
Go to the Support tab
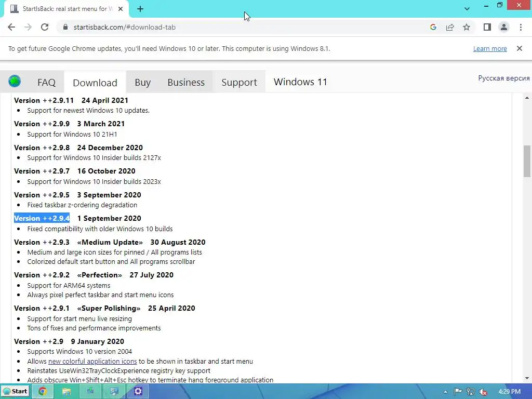click(239, 83)
